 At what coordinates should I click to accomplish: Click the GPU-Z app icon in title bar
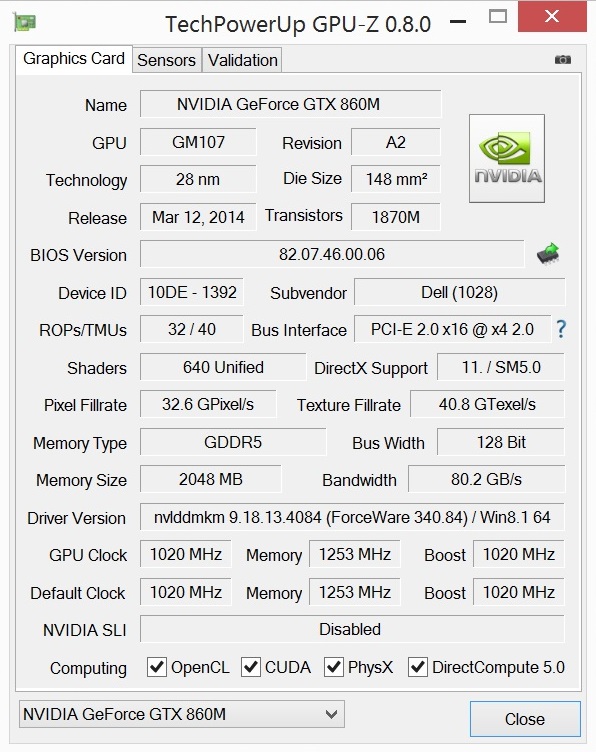click(x=24, y=22)
